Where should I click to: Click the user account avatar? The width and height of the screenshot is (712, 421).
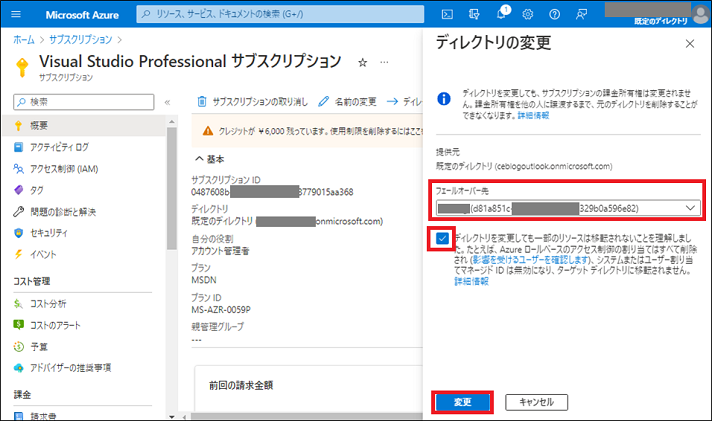point(701,14)
